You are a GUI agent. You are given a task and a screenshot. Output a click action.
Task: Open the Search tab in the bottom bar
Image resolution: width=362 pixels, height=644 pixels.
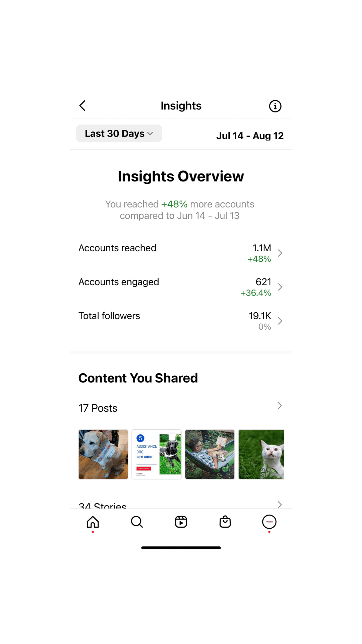[x=137, y=522]
